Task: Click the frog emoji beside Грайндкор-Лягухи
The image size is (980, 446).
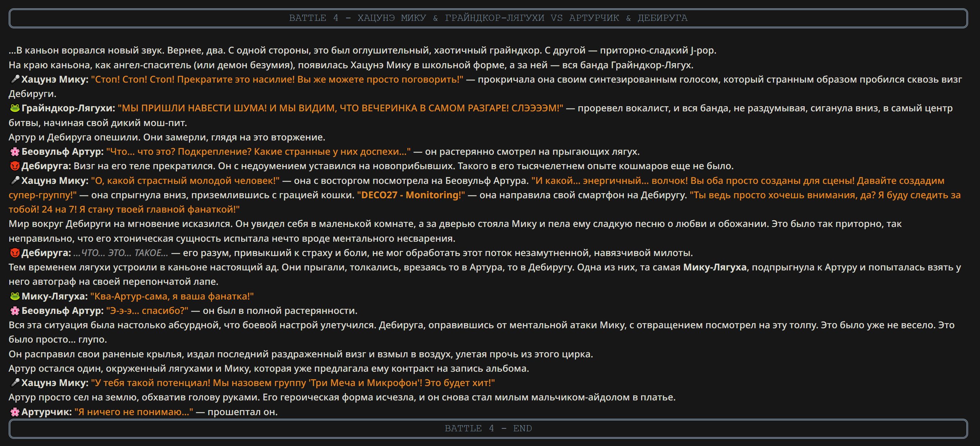Action: point(14,108)
